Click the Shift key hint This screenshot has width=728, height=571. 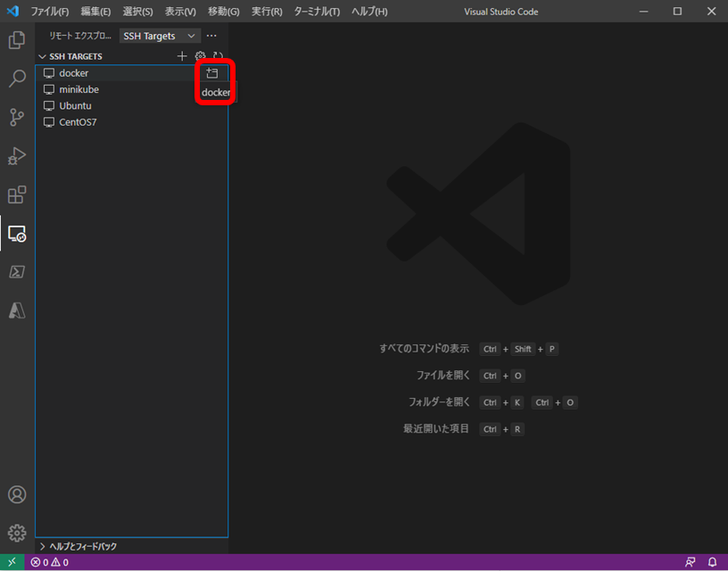click(523, 349)
